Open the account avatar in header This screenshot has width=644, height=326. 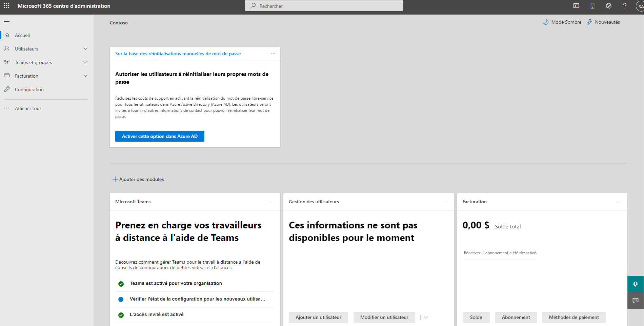(640, 6)
